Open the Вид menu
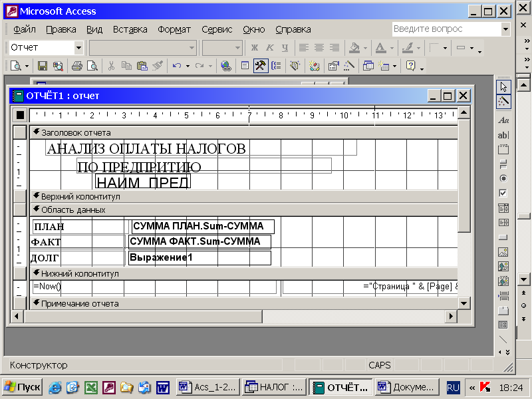This screenshot has height=399, width=532. coord(94,29)
